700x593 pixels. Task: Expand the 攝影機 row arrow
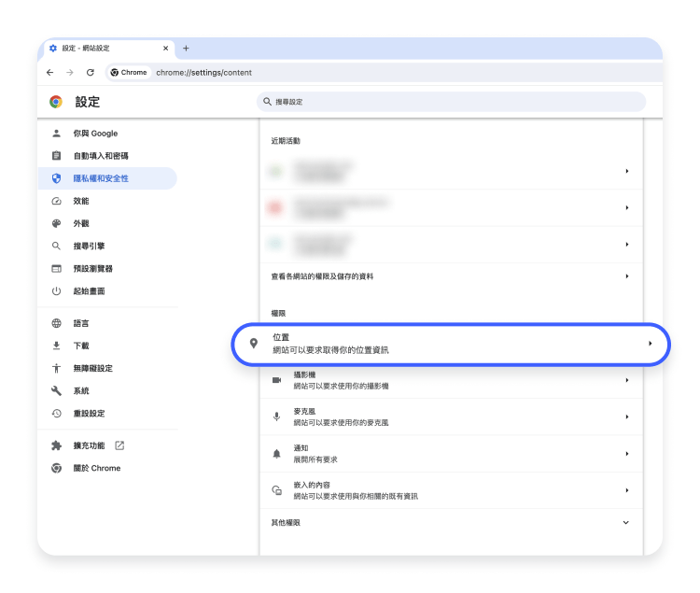pyautogui.click(x=627, y=380)
